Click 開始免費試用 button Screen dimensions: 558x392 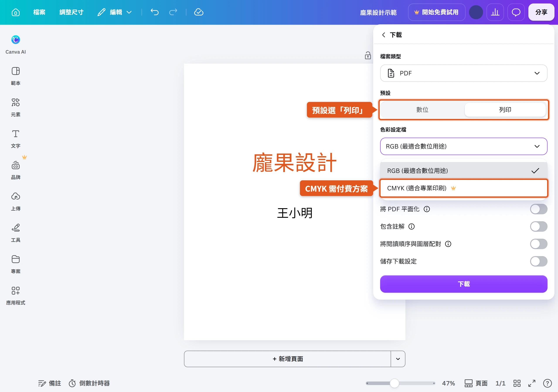pyautogui.click(x=437, y=12)
